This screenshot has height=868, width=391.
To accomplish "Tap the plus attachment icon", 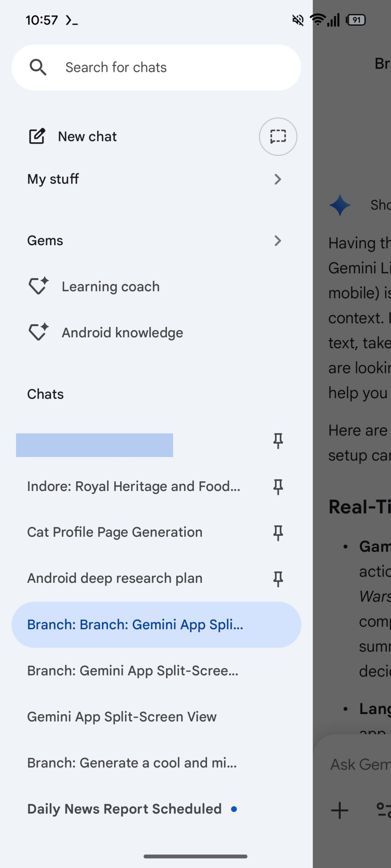I will coord(339,810).
